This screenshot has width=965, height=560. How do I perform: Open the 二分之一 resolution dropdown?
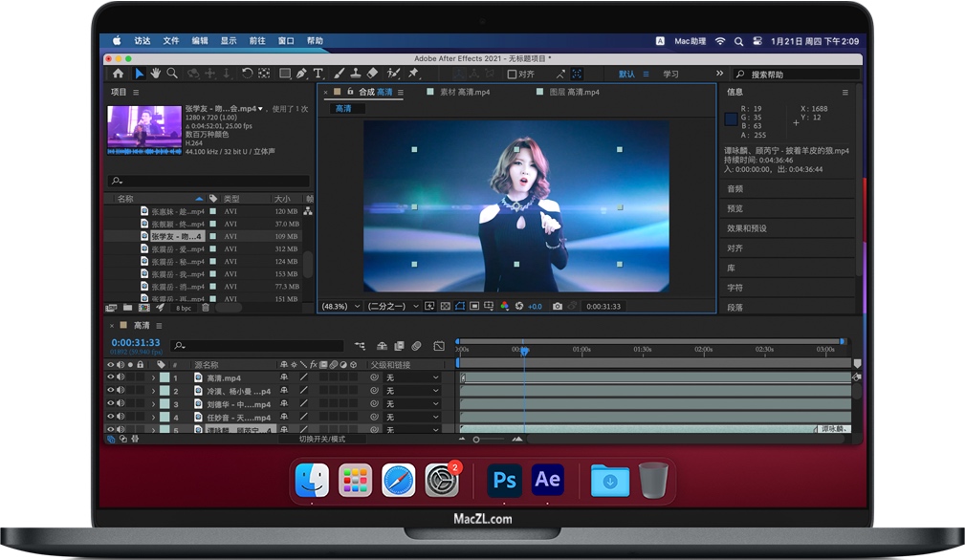tap(395, 306)
